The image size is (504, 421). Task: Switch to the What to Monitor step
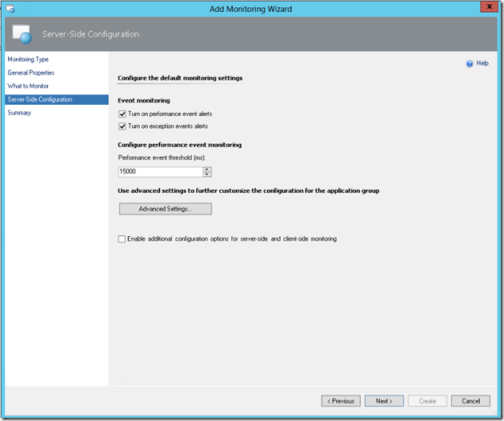pyautogui.click(x=28, y=86)
